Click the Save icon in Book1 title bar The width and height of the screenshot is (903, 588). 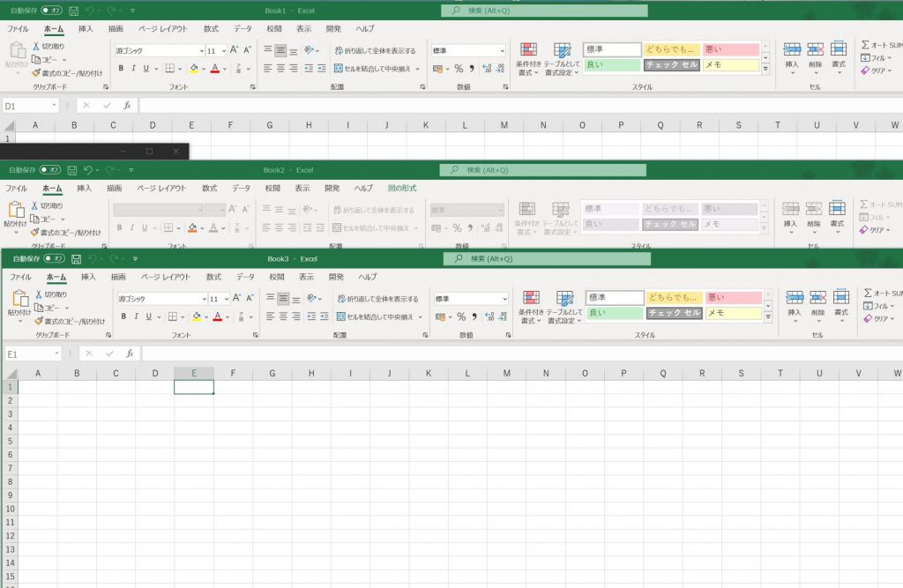(x=73, y=11)
